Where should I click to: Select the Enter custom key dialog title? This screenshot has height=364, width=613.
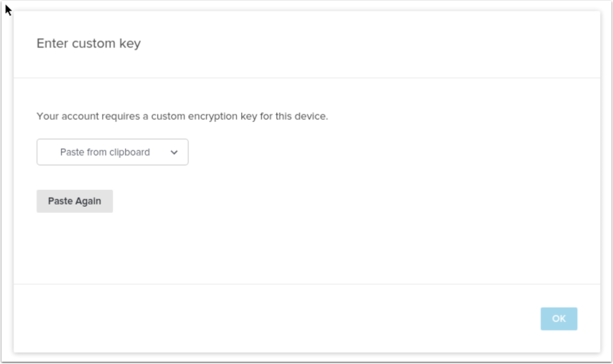[89, 43]
